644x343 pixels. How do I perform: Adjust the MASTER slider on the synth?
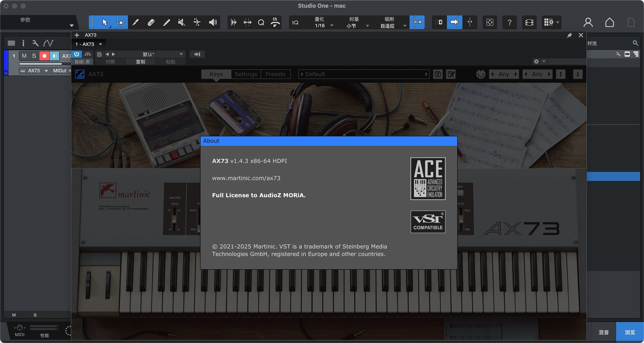click(x=174, y=219)
